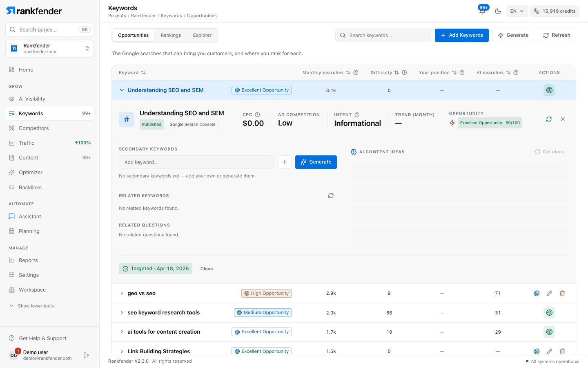
Task: Refresh keyword details icon in expanded panel
Action: [x=549, y=119]
